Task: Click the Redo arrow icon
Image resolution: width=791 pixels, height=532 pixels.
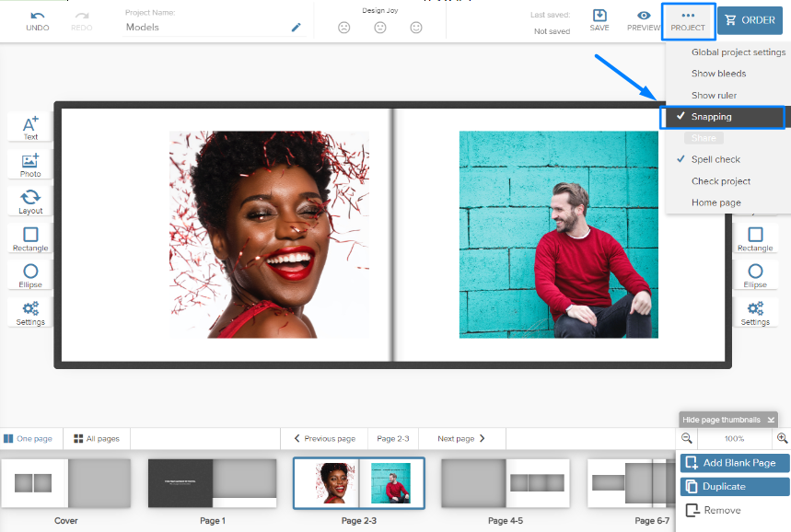Action: click(82, 17)
